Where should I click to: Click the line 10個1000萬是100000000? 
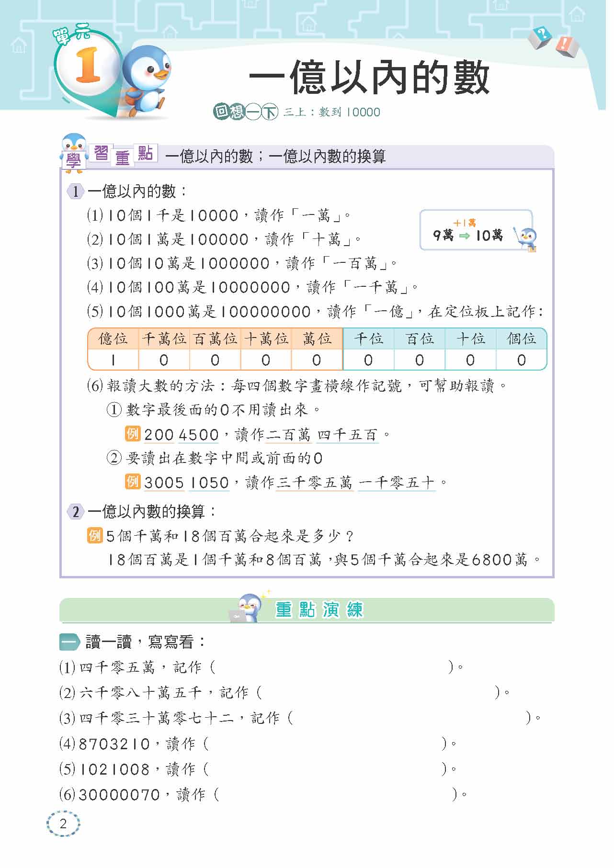[x=316, y=312]
